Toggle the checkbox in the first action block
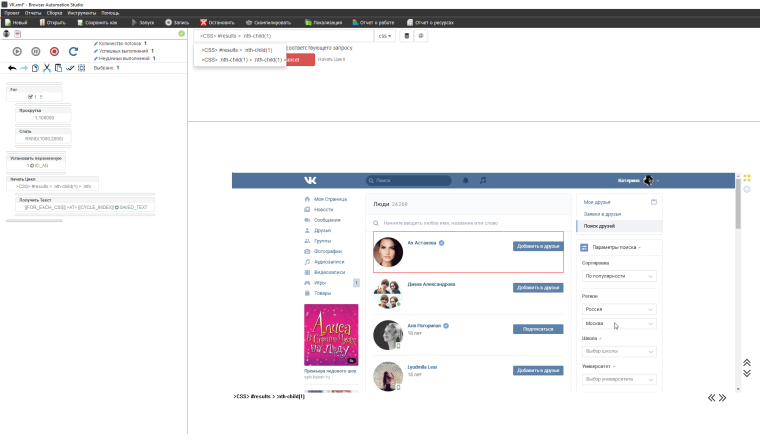Image resolution: width=760 pixels, height=434 pixels. pos(32,97)
